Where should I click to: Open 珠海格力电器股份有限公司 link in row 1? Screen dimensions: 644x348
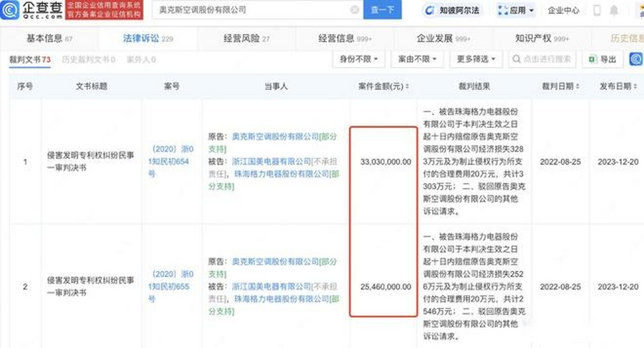pos(282,174)
